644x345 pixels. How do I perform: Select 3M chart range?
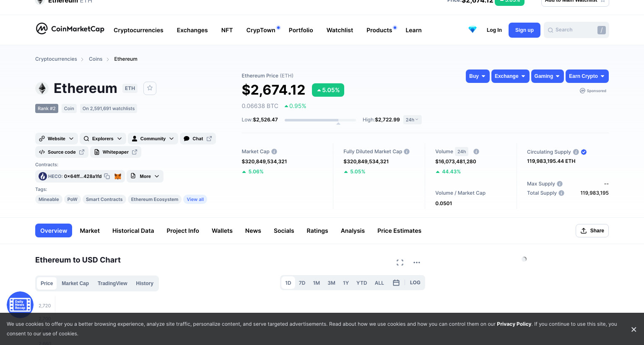coord(331,283)
